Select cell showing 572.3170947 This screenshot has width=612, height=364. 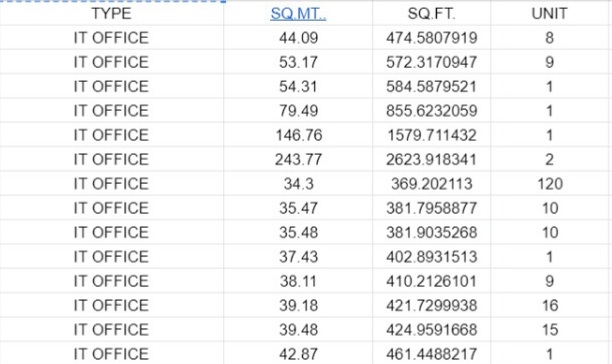(431, 62)
